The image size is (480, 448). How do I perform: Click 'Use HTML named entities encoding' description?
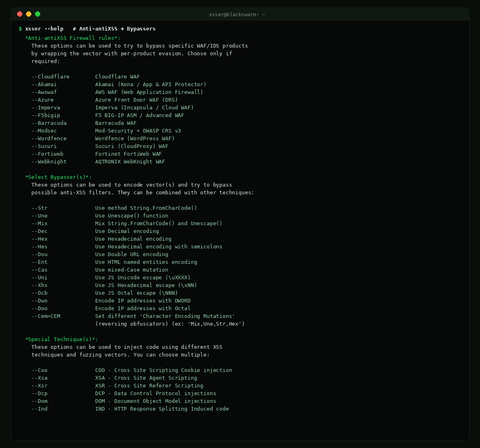pos(146,262)
